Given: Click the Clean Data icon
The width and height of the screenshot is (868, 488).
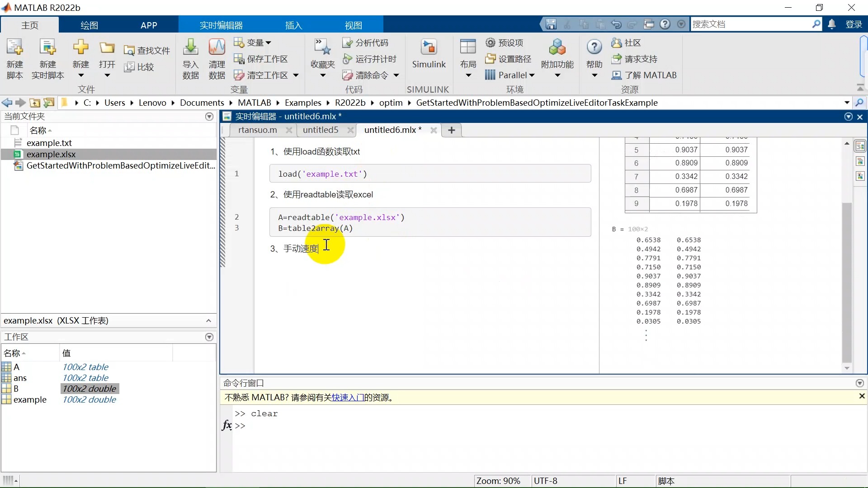Looking at the screenshot, I should (x=217, y=47).
